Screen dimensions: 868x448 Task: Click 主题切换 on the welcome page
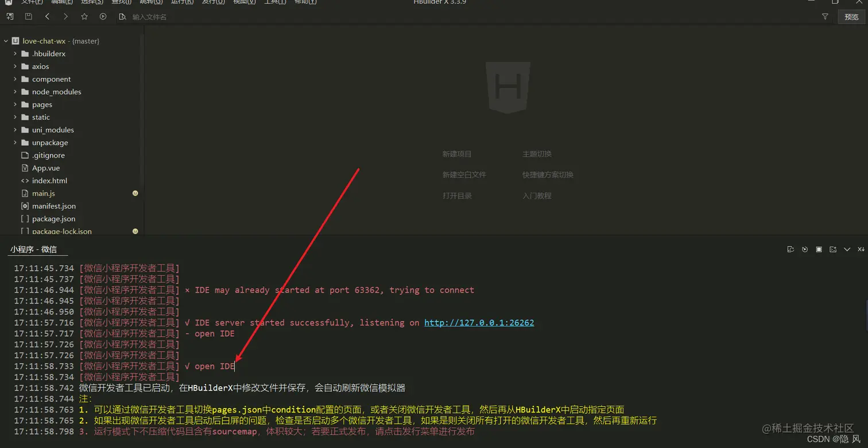coord(537,154)
